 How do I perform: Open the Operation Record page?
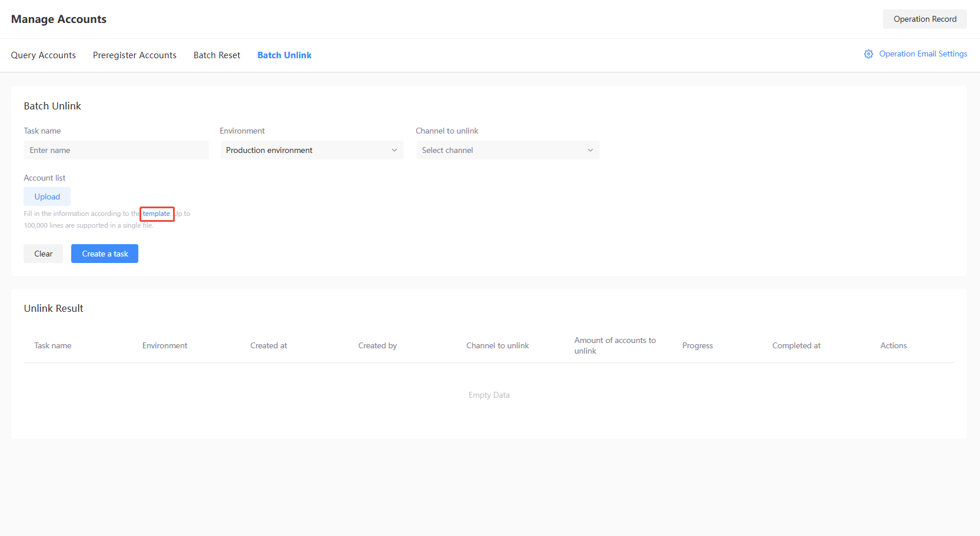(924, 19)
